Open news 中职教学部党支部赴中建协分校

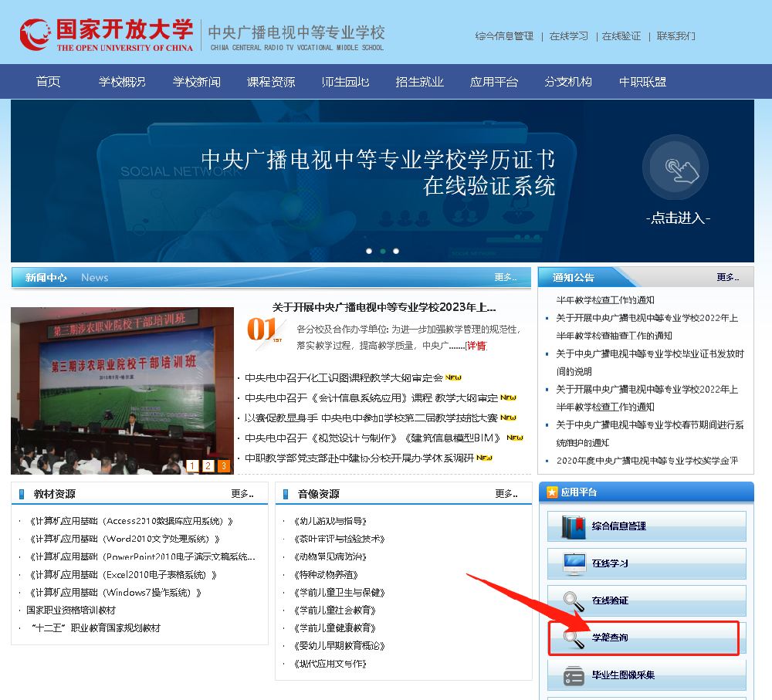(x=360, y=458)
